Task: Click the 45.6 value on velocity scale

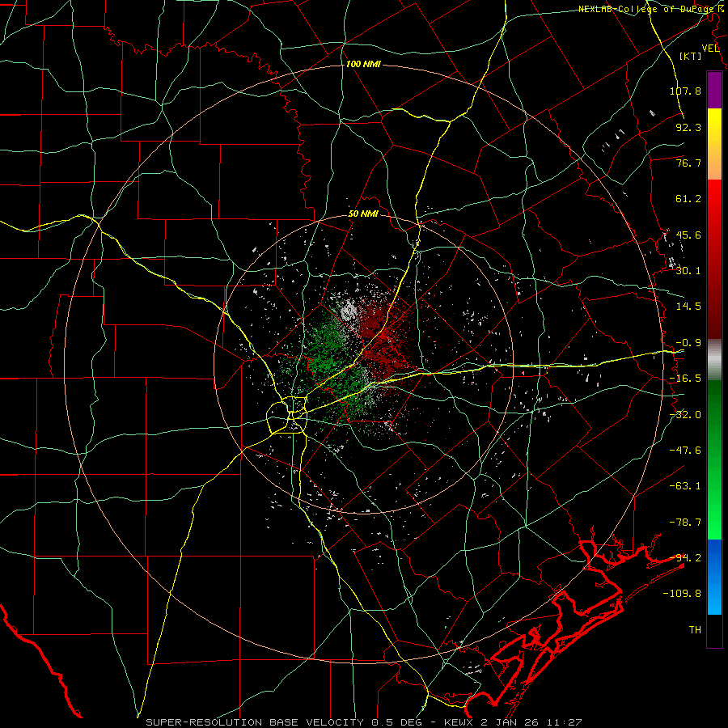Action: [688, 235]
